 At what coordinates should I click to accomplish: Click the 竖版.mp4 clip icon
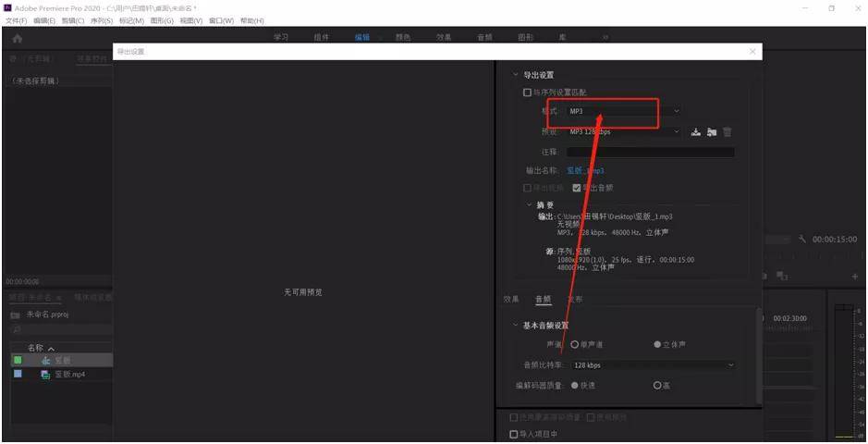(46, 375)
